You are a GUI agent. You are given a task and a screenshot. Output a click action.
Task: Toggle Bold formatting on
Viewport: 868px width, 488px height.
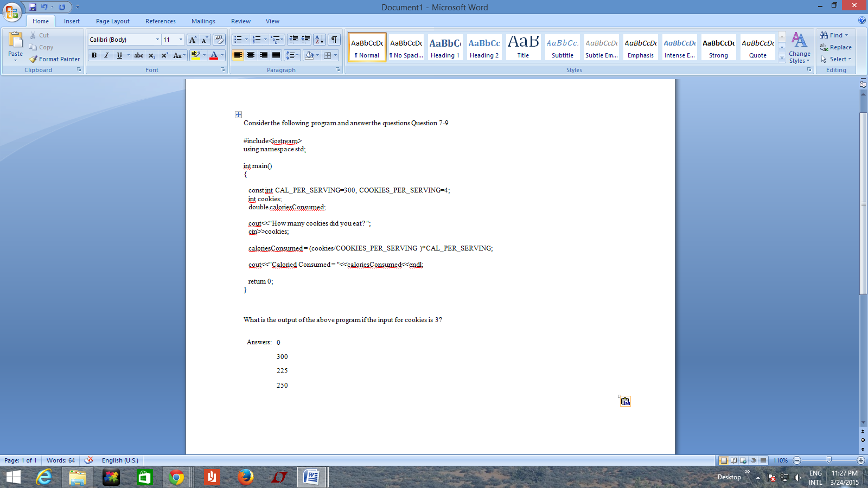coord(94,55)
